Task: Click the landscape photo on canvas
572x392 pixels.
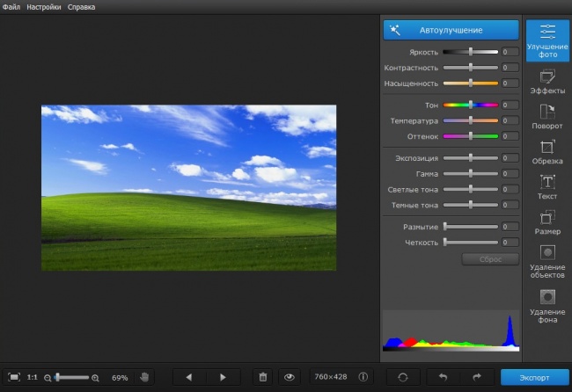Action: [x=188, y=187]
